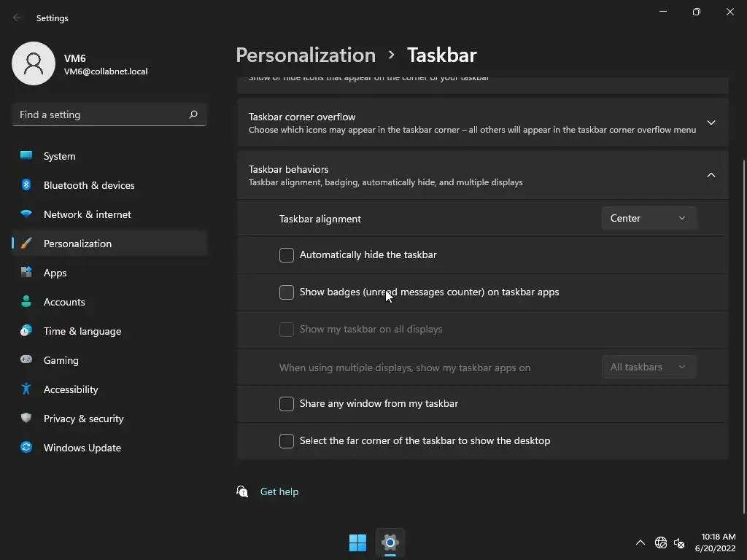Show hidden icons in system tray
This screenshot has width=747, height=560.
tap(640, 542)
